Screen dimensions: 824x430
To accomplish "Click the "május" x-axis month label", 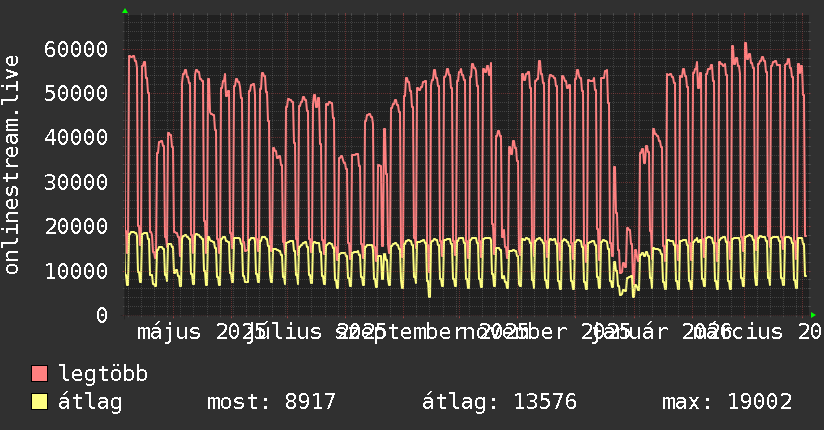I will pyautogui.click(x=168, y=331).
